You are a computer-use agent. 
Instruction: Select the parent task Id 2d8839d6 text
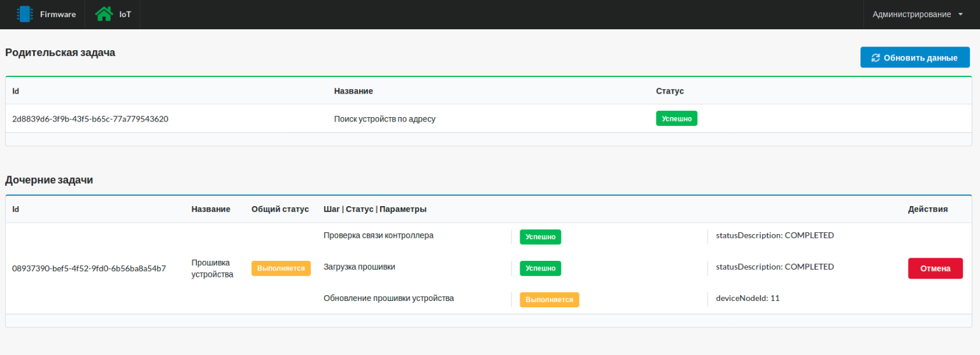pos(90,119)
